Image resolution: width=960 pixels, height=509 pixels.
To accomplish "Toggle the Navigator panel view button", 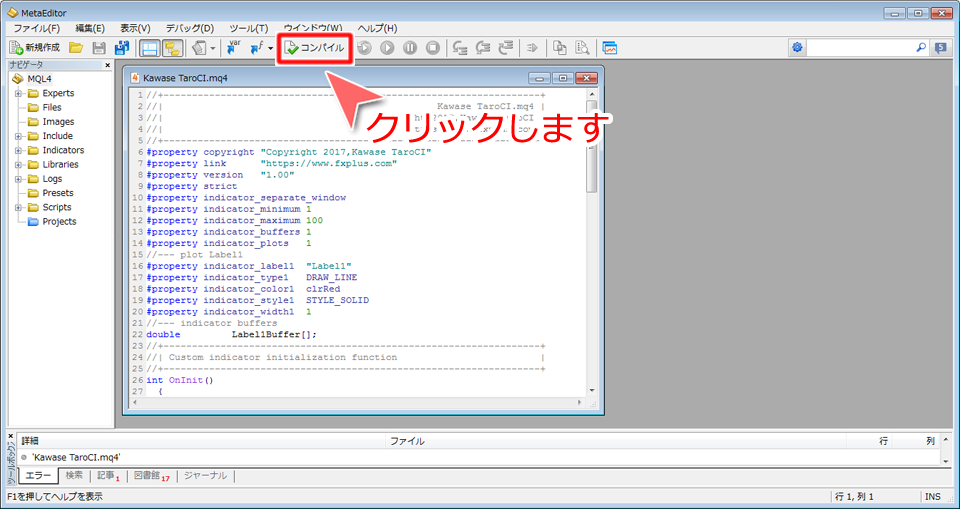I will point(149,47).
